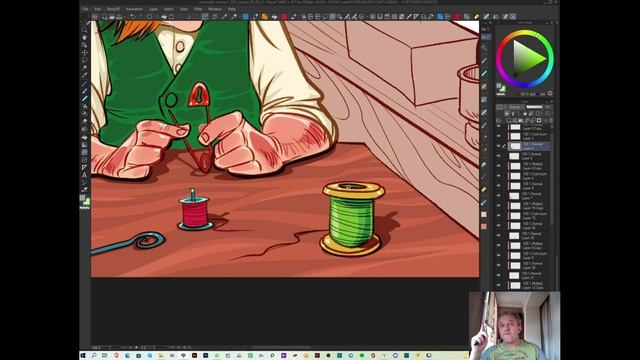Click the red square icon in top-right toolbar

(457, 17)
